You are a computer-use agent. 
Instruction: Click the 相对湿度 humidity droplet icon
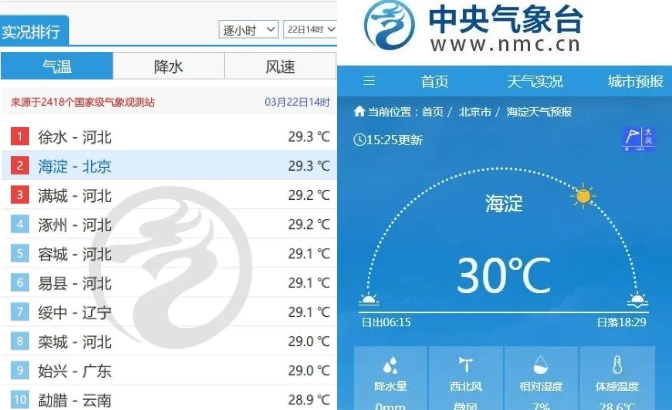pyautogui.click(x=540, y=365)
